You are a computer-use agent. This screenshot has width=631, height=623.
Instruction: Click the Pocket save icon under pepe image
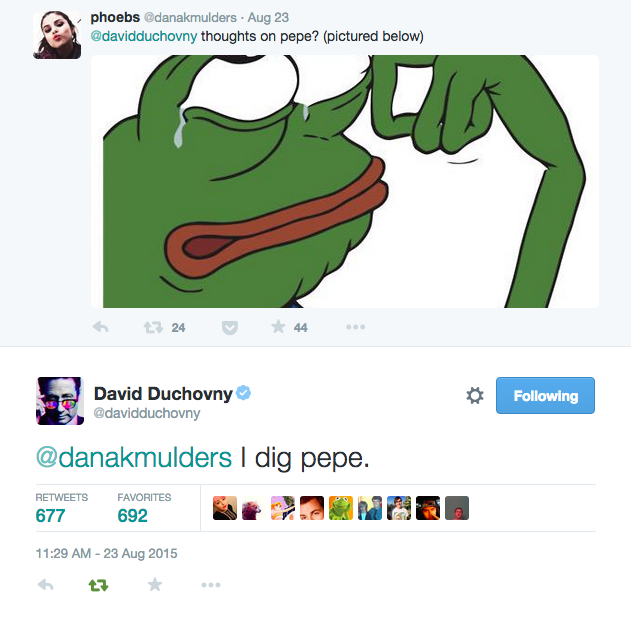point(230,328)
